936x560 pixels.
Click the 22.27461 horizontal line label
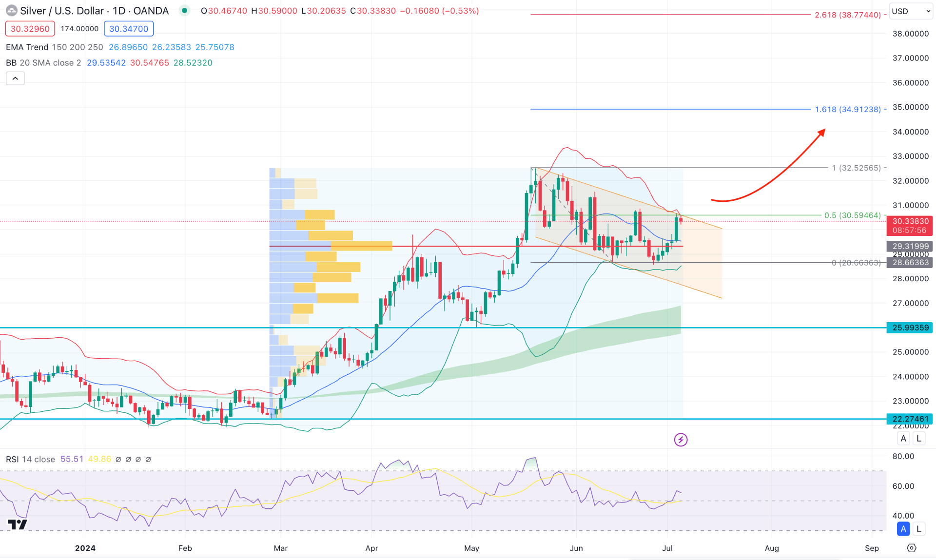(910, 419)
